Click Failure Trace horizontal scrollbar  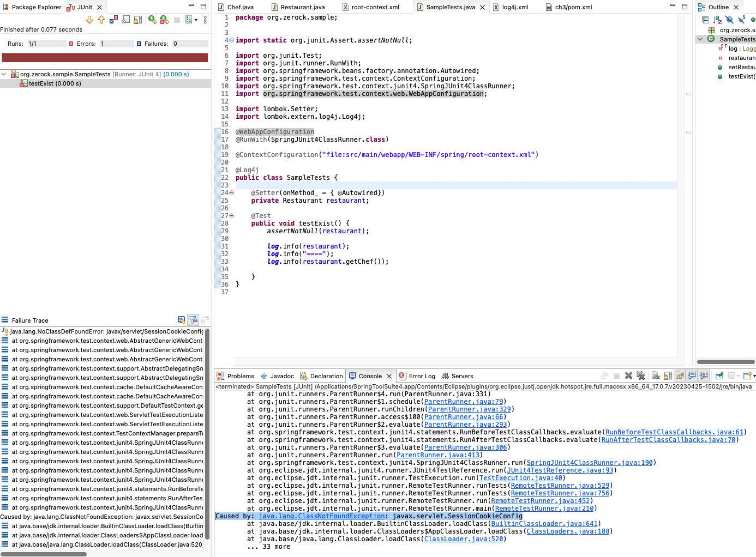(x=44, y=554)
